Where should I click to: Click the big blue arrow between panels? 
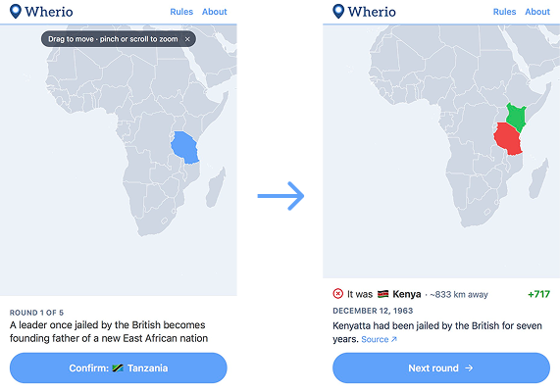click(280, 196)
